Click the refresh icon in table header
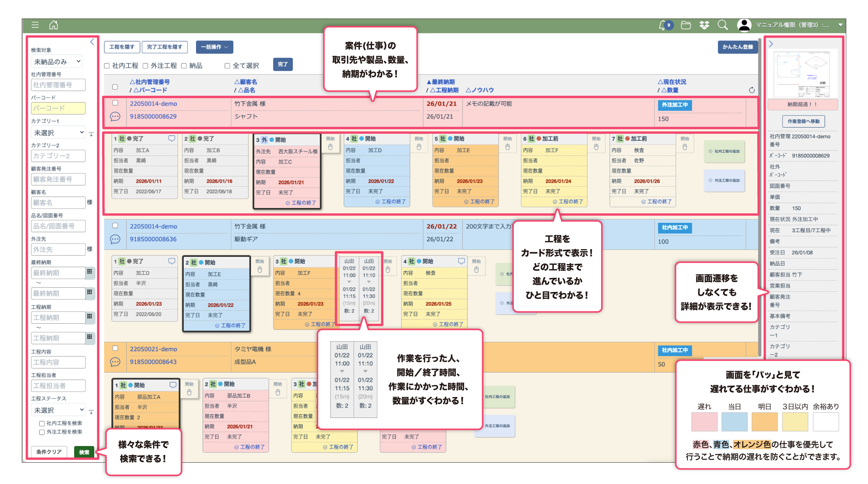 [752, 90]
